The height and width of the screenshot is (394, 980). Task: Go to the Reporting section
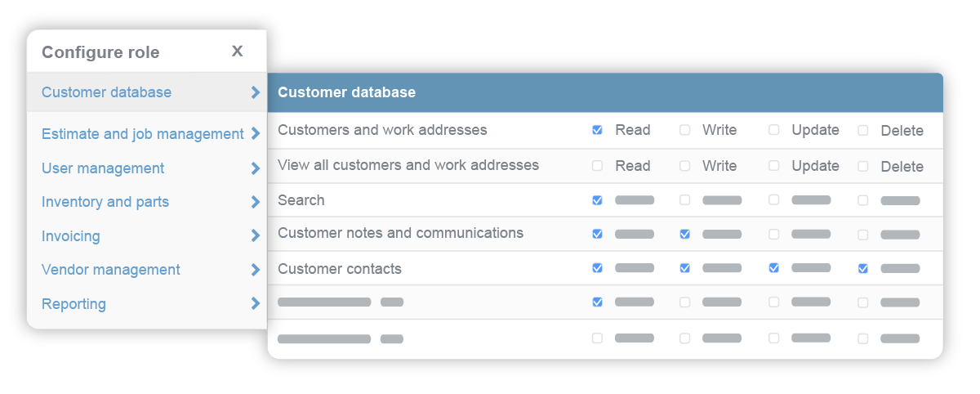point(73,304)
